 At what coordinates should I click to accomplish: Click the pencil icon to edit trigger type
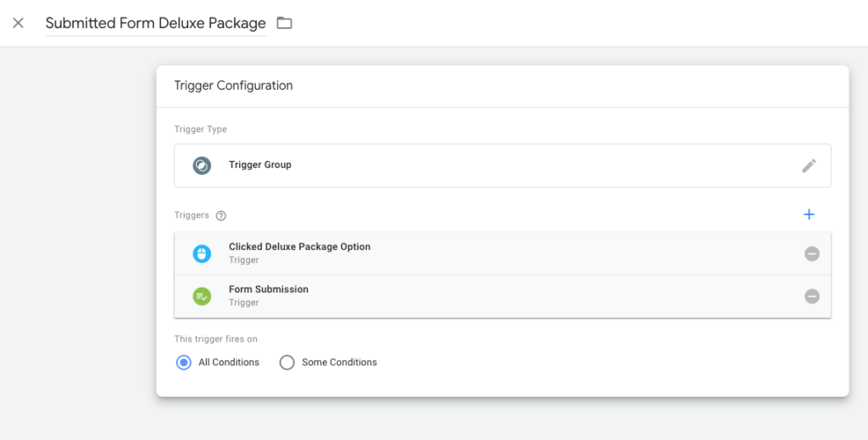pos(809,165)
